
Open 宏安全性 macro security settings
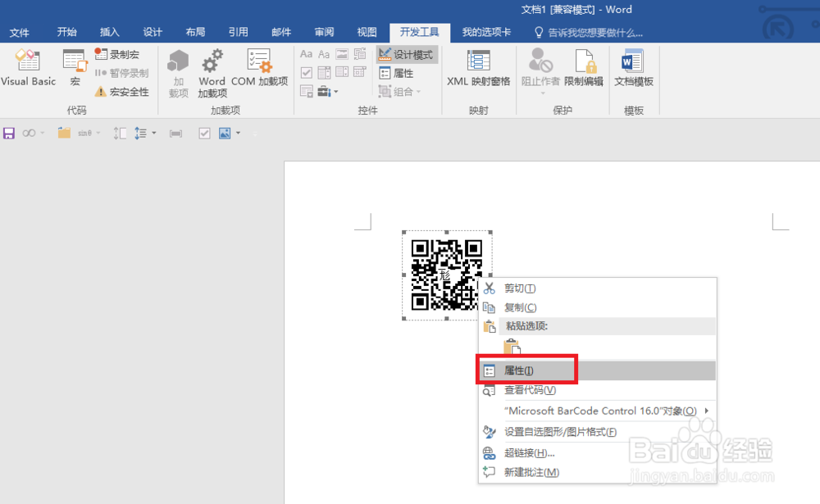click(122, 92)
